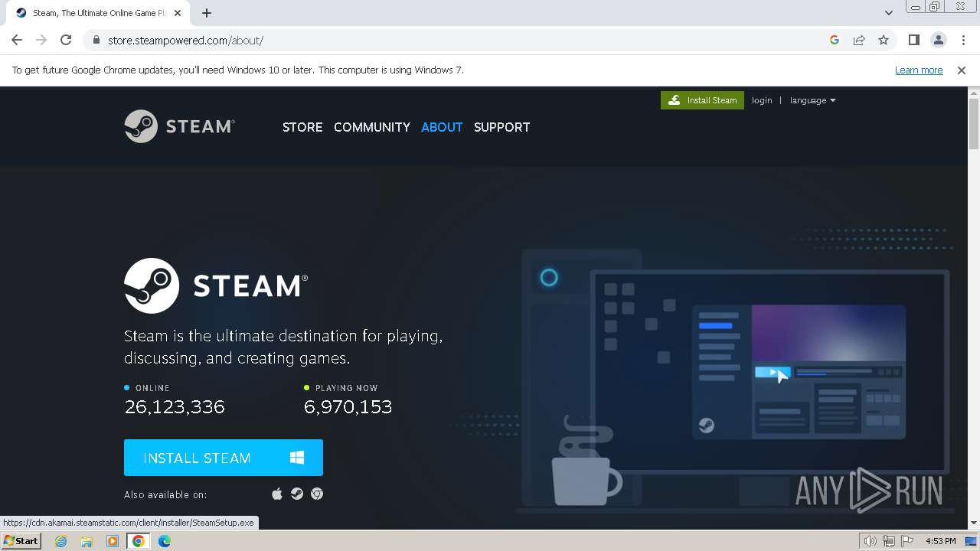
Task: Dismiss the Chrome update notice
Action: [962, 70]
